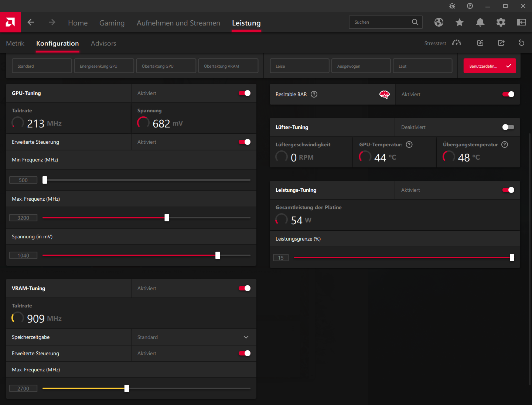
Task: Toggle the sidebar panel icon
Action: click(x=522, y=22)
